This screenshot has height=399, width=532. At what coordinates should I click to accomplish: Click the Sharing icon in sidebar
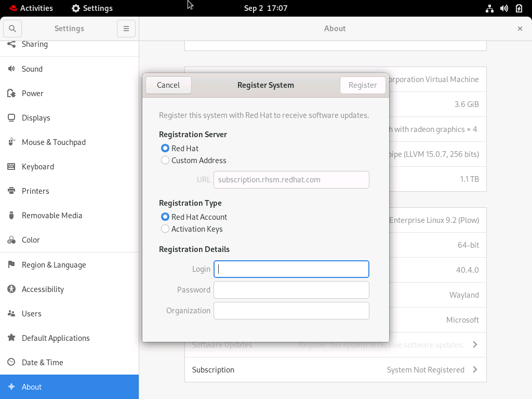[11, 44]
